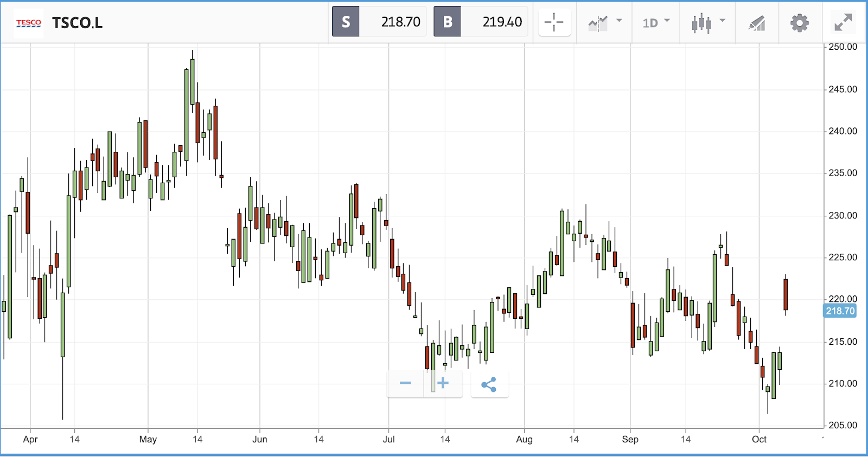Click the 240.00 price axis label
The height and width of the screenshot is (457, 868).
click(x=843, y=131)
